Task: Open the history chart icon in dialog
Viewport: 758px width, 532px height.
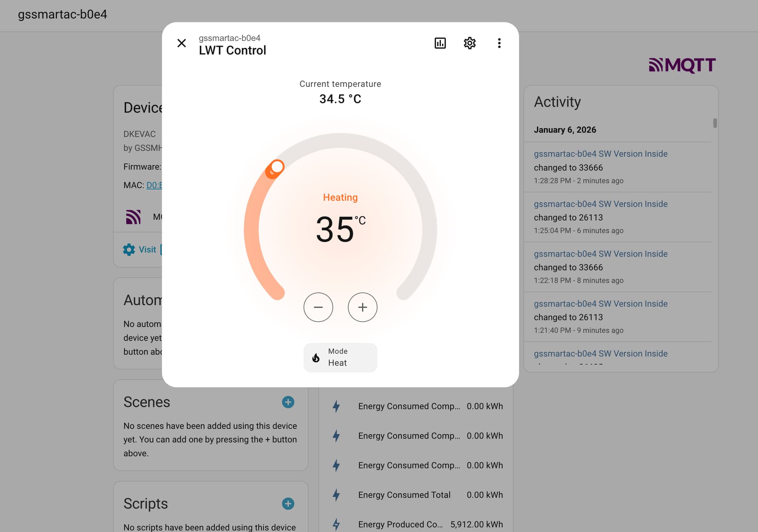Action: pos(440,43)
